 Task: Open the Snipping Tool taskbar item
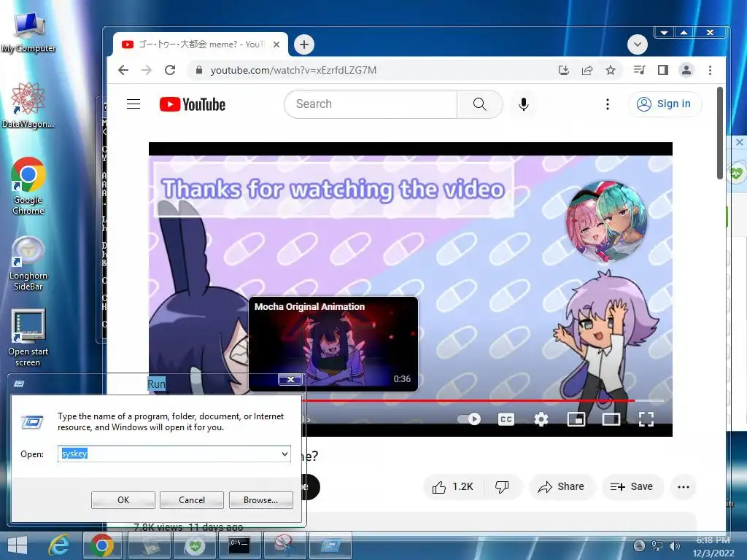pos(285,545)
